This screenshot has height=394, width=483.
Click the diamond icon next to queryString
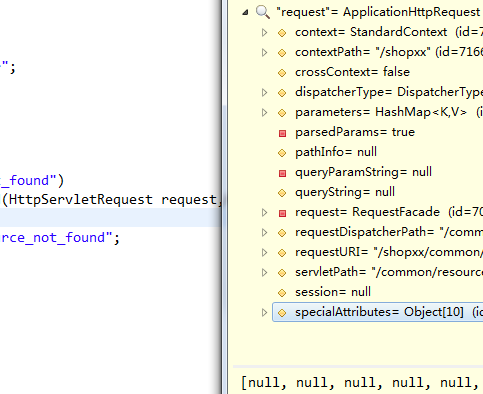[282, 193]
